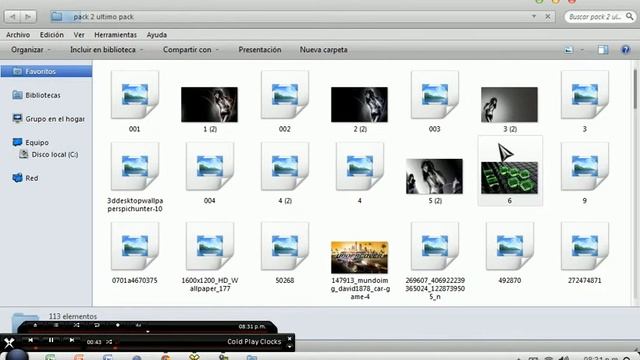Screen dimensions: 640x360
Task: Select the Disco local (C:) drive icon
Action: 24,154
